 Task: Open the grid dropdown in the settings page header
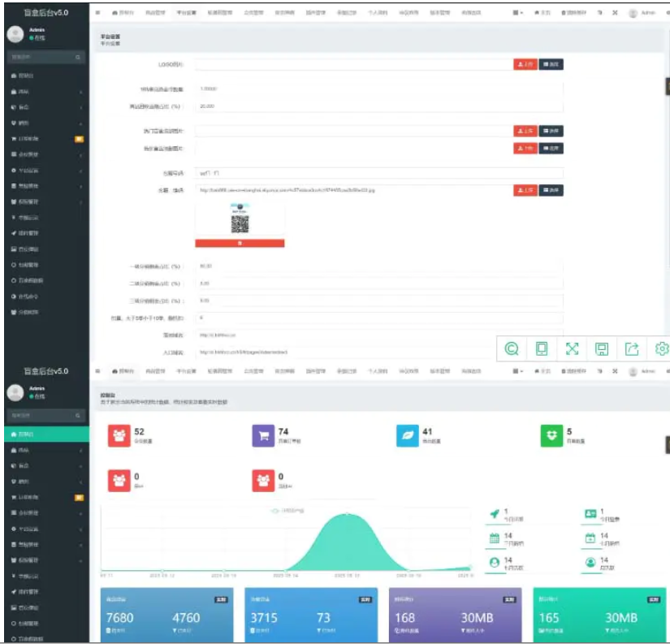(x=518, y=13)
